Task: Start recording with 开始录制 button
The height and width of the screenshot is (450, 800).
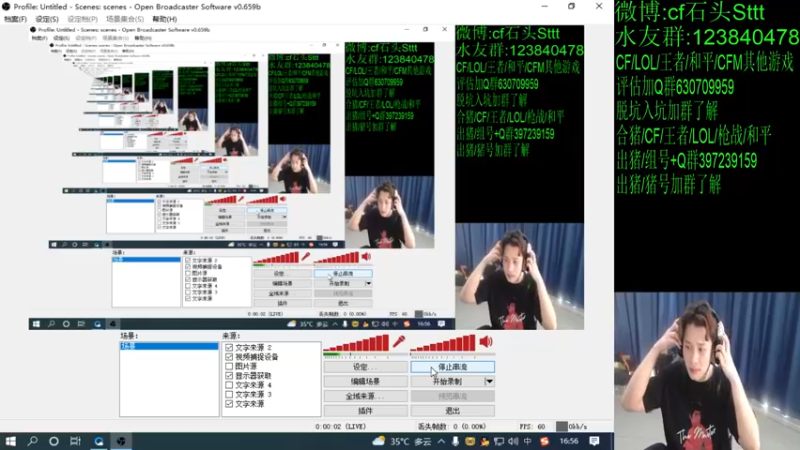Action: point(447,381)
